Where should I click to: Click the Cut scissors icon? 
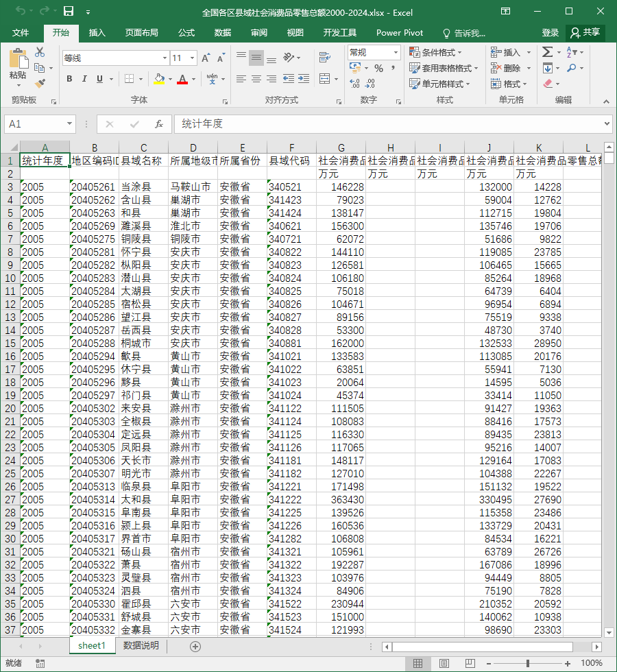pos(40,52)
